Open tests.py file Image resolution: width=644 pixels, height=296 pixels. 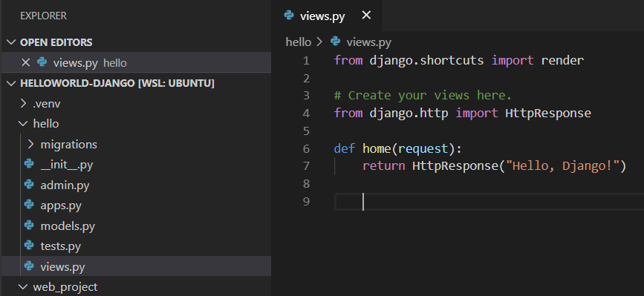coord(60,246)
